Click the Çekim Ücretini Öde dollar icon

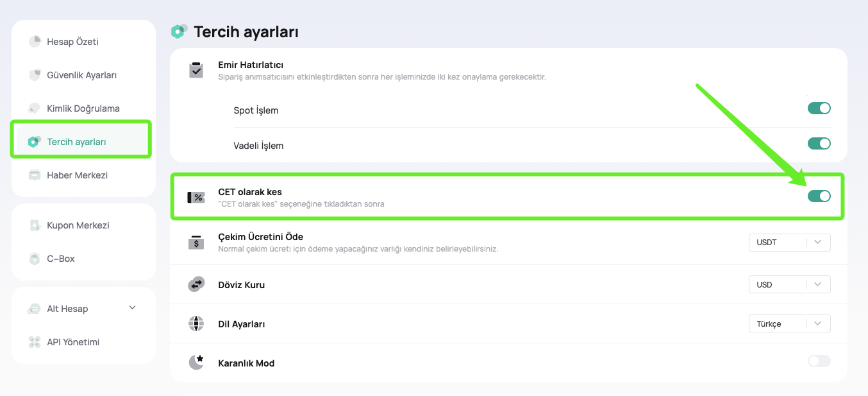196,242
